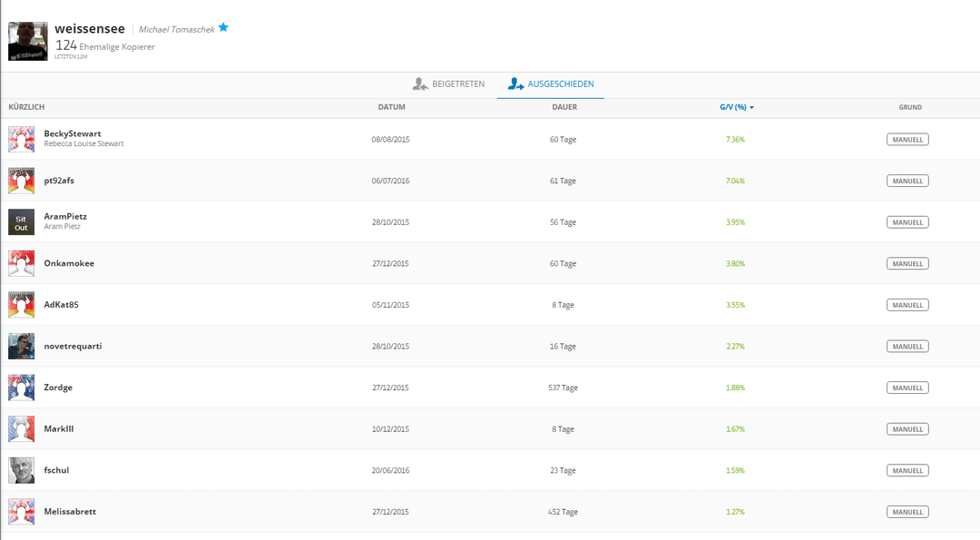Open AramPietz Sit Out avatar
The height and width of the screenshot is (540, 980).
click(22, 222)
